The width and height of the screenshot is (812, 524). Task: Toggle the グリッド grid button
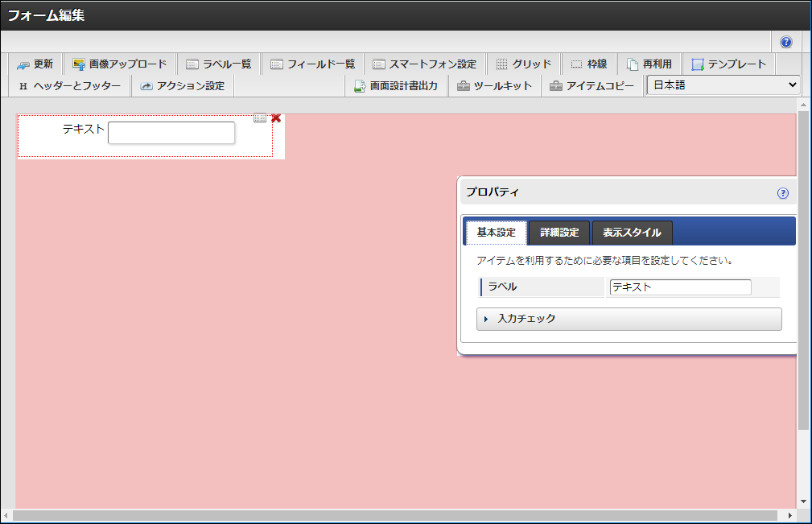(x=524, y=64)
